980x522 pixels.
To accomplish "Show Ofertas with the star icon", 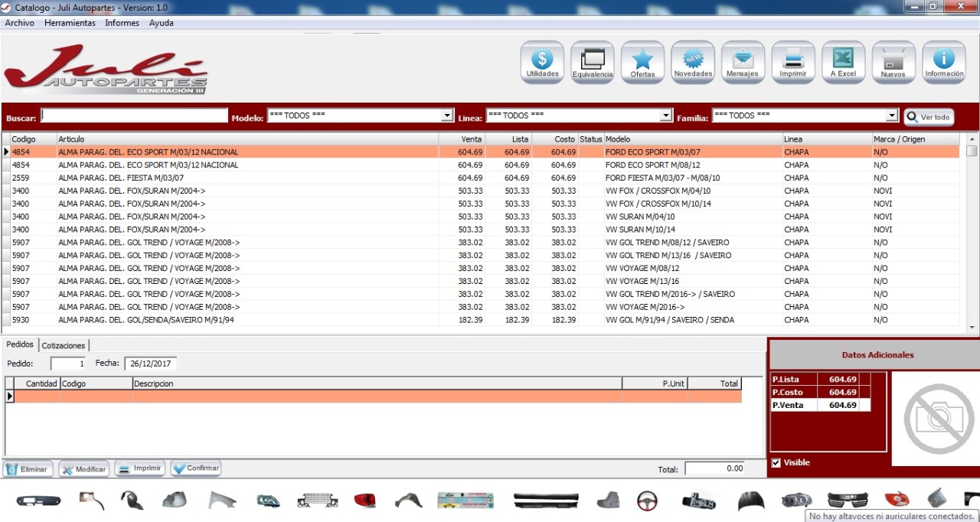I will point(642,63).
